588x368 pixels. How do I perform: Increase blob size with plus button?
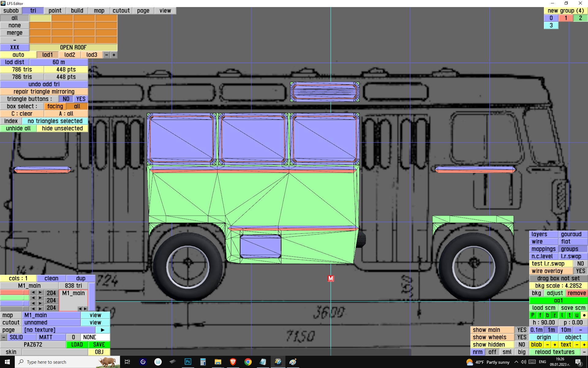click(x=555, y=345)
